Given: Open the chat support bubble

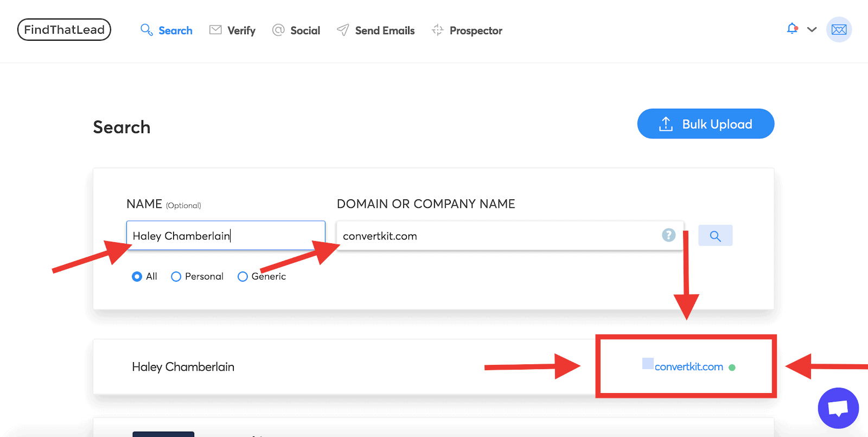Looking at the screenshot, I should (838, 408).
